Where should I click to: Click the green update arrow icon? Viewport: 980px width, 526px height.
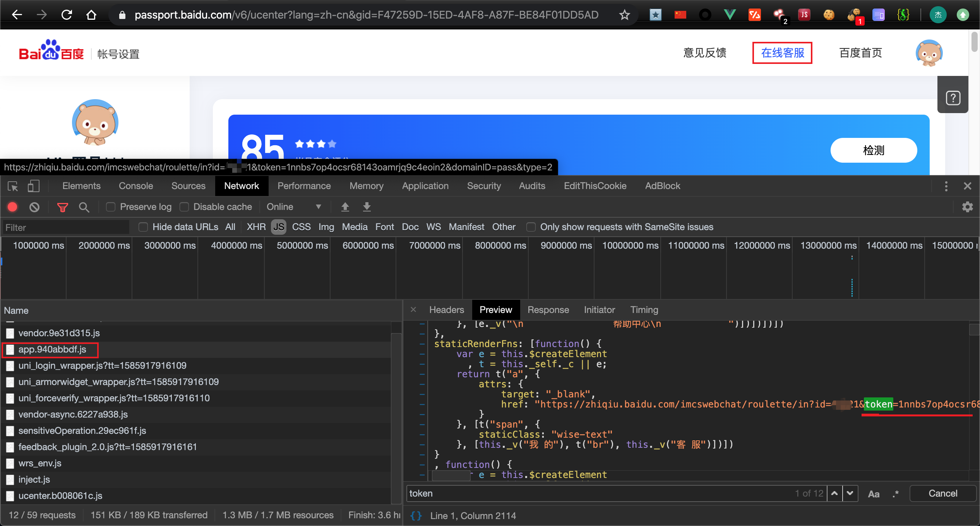963,15
